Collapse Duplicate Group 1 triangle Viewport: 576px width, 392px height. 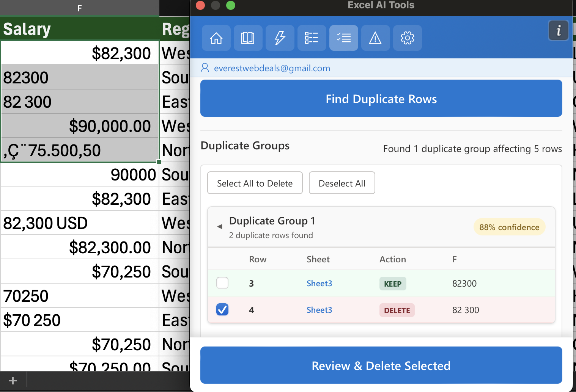(x=219, y=226)
